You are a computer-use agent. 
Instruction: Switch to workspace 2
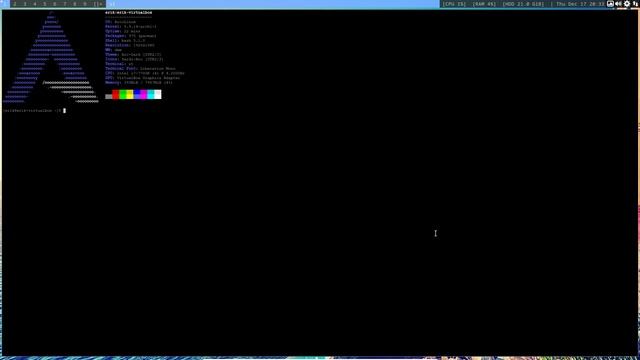(x=15, y=4)
